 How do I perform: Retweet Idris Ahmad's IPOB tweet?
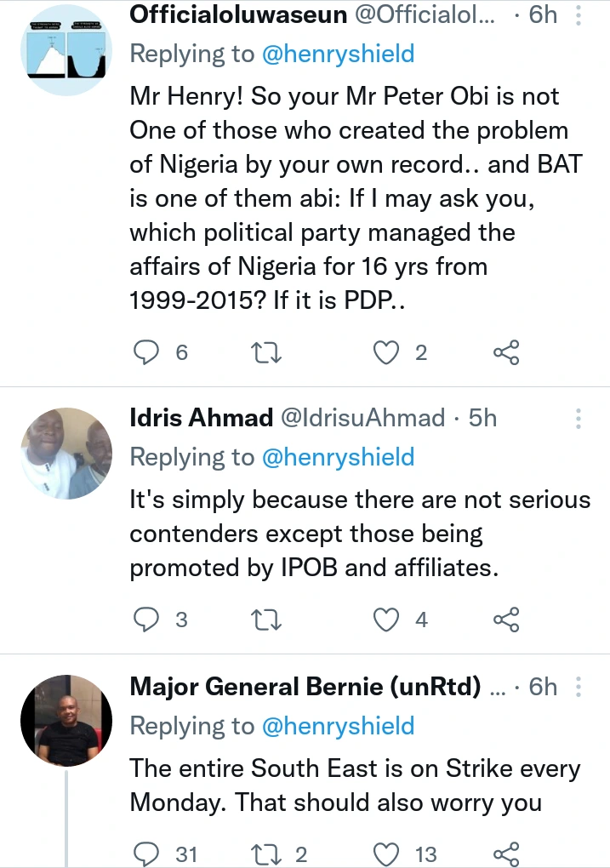pos(267,620)
